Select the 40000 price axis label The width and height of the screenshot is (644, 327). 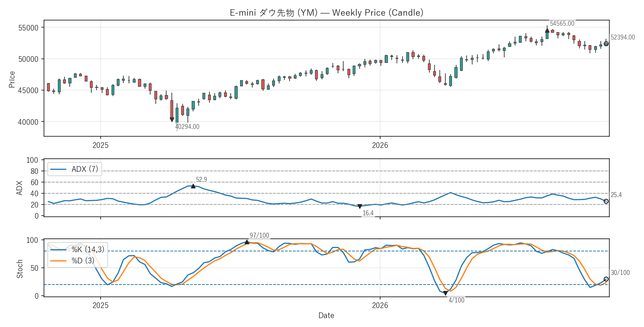coord(28,122)
